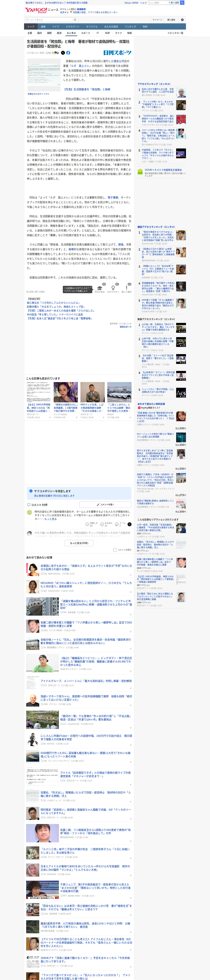The image size is (210, 980).
Task: Dismiss the GMO recommended article with its X
Action: coord(50,417)
